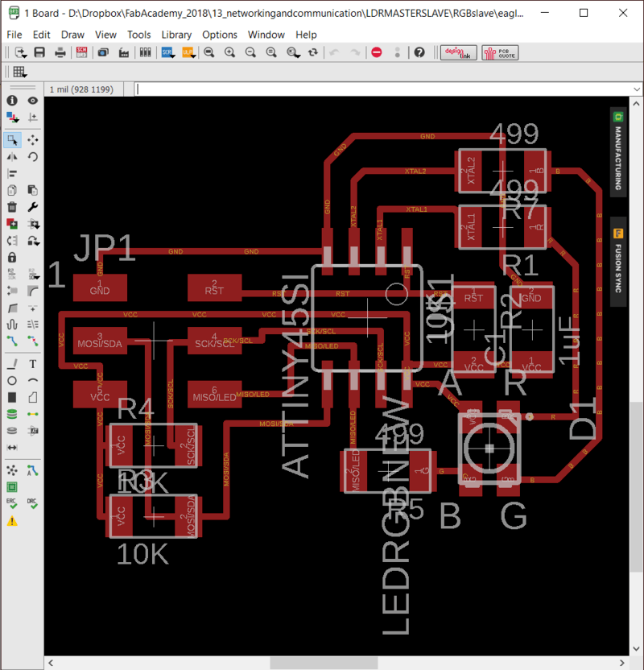Open the Library menu
The height and width of the screenshot is (670, 644).
176,35
